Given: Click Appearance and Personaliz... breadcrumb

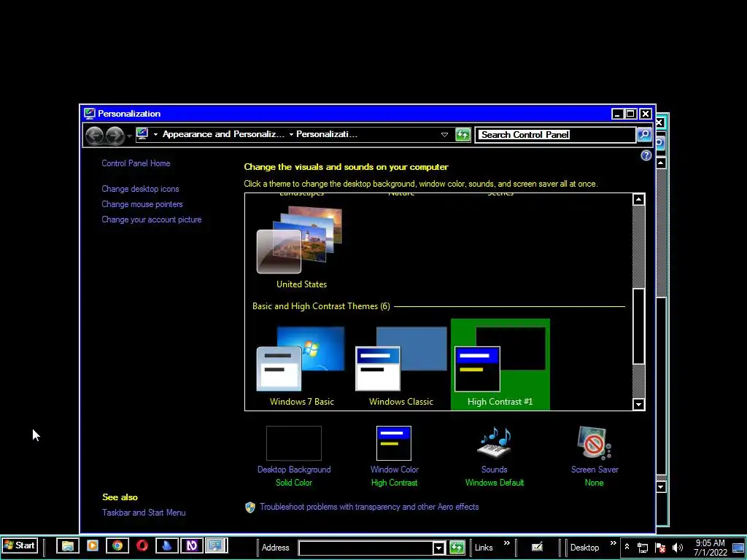Looking at the screenshot, I should tap(223, 134).
